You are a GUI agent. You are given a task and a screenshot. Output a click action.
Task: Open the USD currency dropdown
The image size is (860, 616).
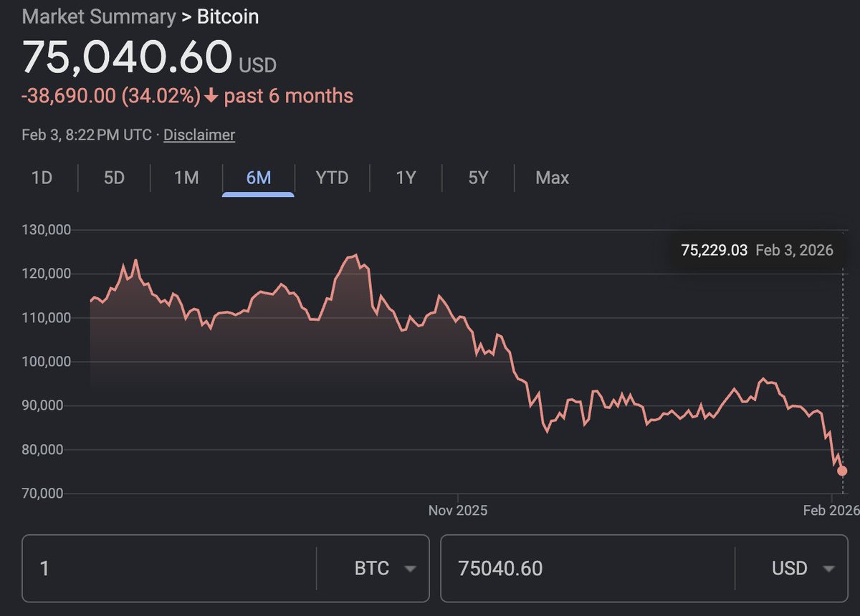point(804,569)
